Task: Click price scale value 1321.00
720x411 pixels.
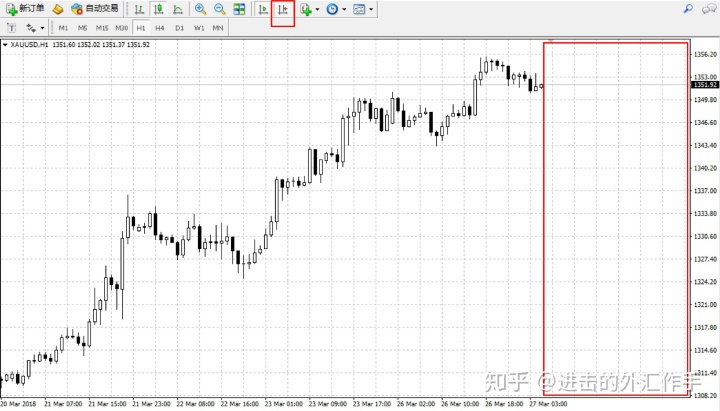Action: 705,304
